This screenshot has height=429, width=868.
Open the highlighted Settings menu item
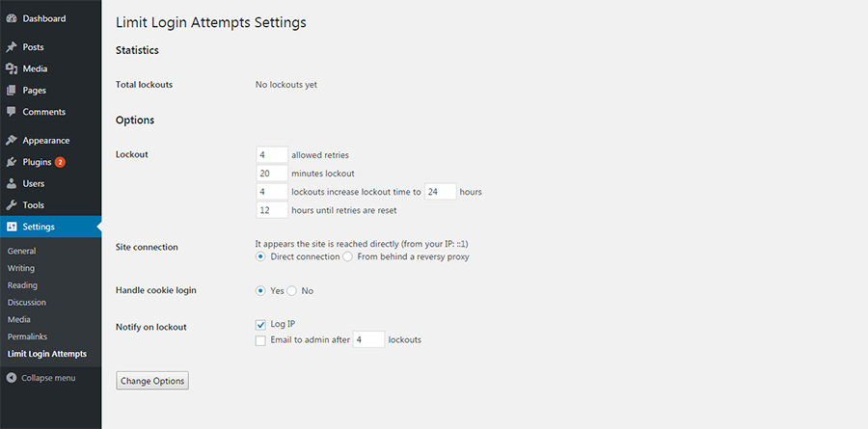(50, 227)
